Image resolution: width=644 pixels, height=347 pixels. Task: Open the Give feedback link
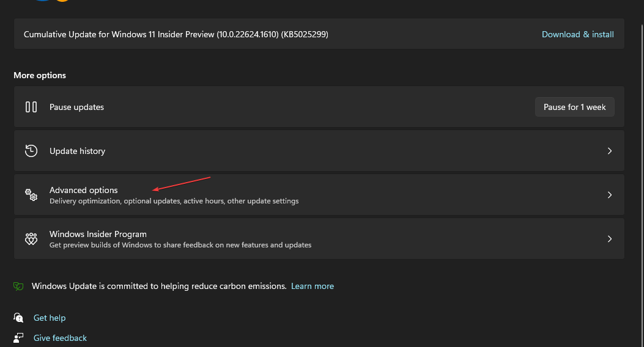click(x=60, y=338)
